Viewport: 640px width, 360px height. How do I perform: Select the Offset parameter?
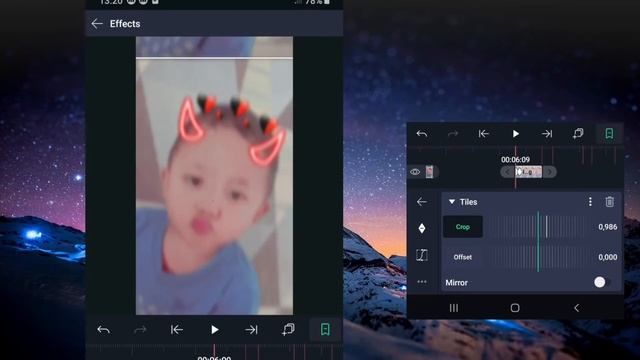click(462, 257)
